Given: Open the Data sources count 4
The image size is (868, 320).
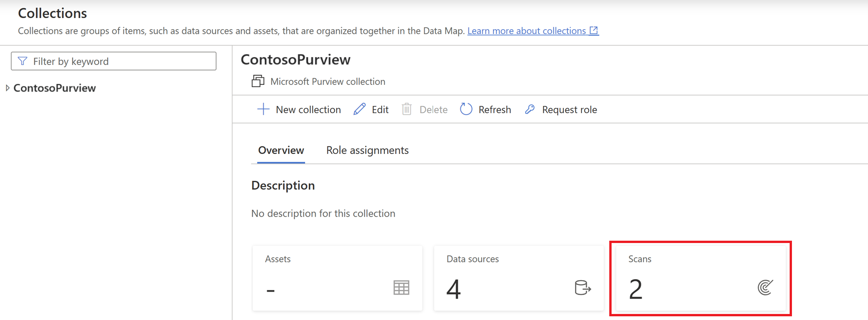Looking at the screenshot, I should (453, 289).
